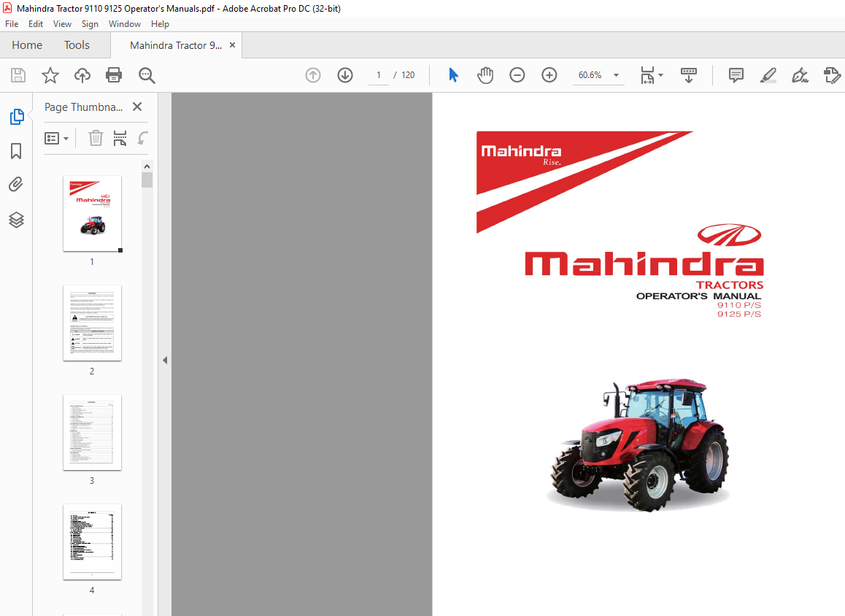Rotate page with curved arrow icon
845x616 pixels.
(x=142, y=138)
